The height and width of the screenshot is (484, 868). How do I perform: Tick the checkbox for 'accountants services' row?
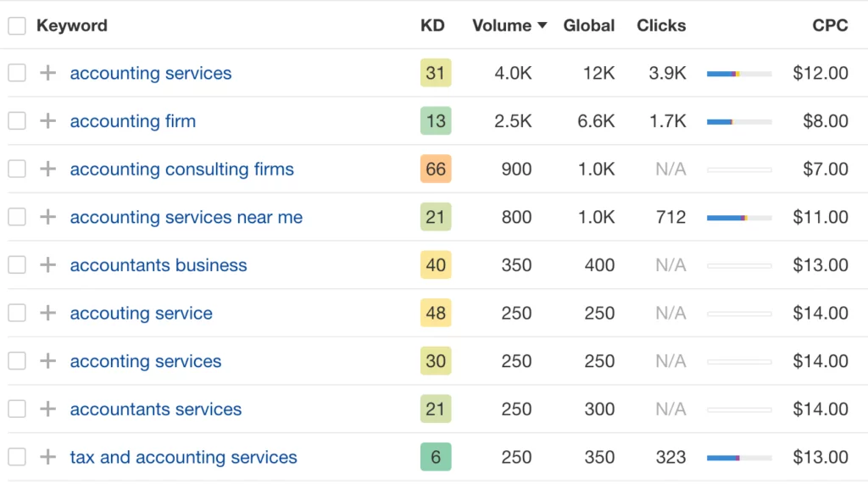pos(17,409)
